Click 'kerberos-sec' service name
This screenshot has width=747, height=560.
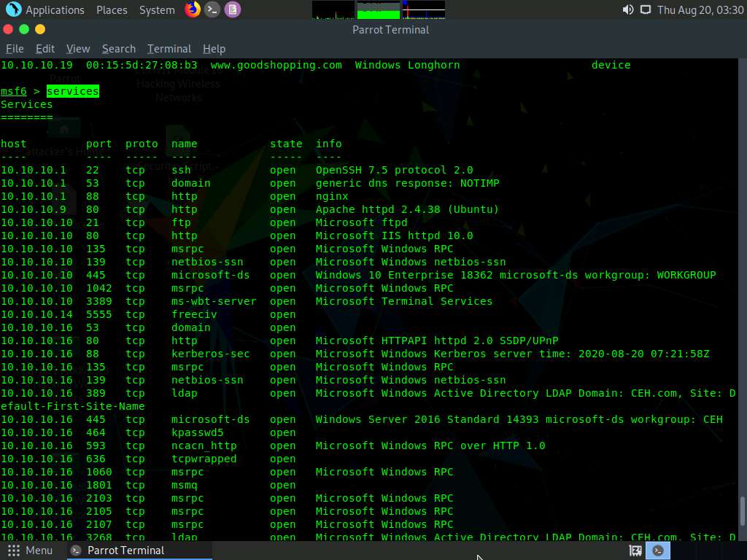point(211,354)
